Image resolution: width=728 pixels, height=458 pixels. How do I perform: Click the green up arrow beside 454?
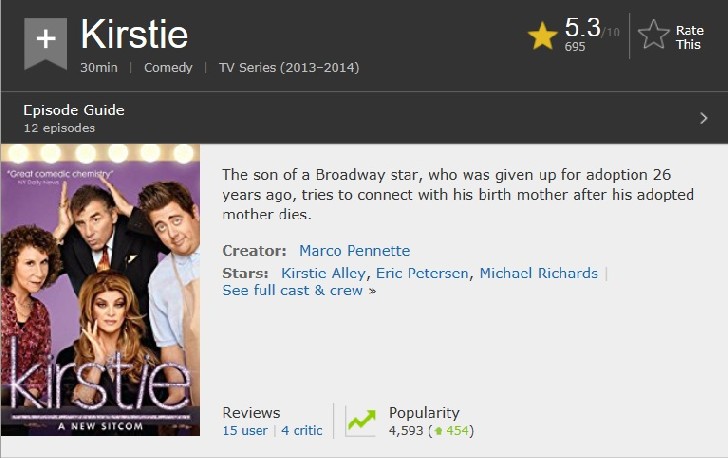[x=438, y=431]
